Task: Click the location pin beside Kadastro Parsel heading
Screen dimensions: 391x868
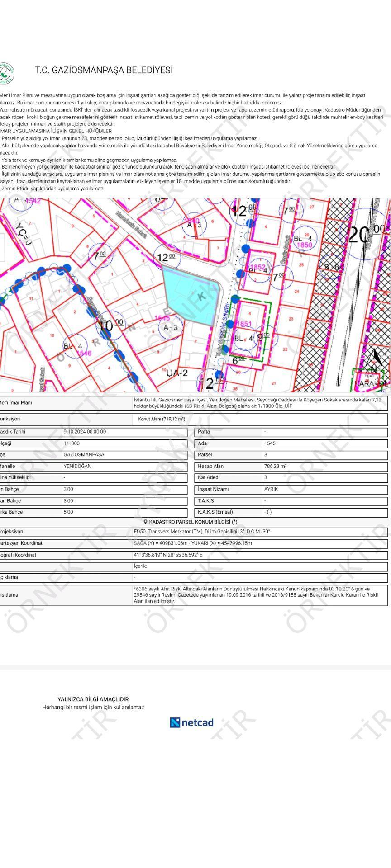Action: click(x=145, y=522)
